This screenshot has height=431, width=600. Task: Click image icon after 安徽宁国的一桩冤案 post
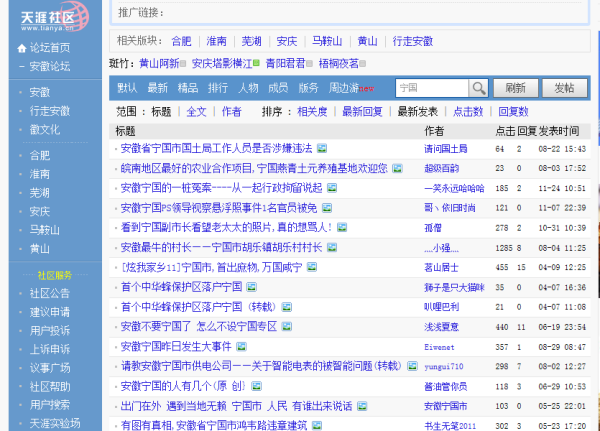tap(333, 187)
